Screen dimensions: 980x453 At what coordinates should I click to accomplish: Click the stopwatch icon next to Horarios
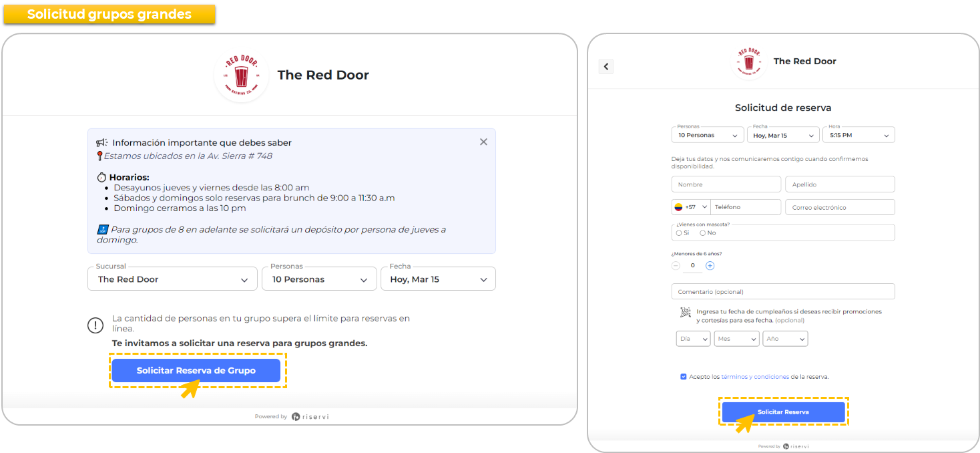click(101, 178)
